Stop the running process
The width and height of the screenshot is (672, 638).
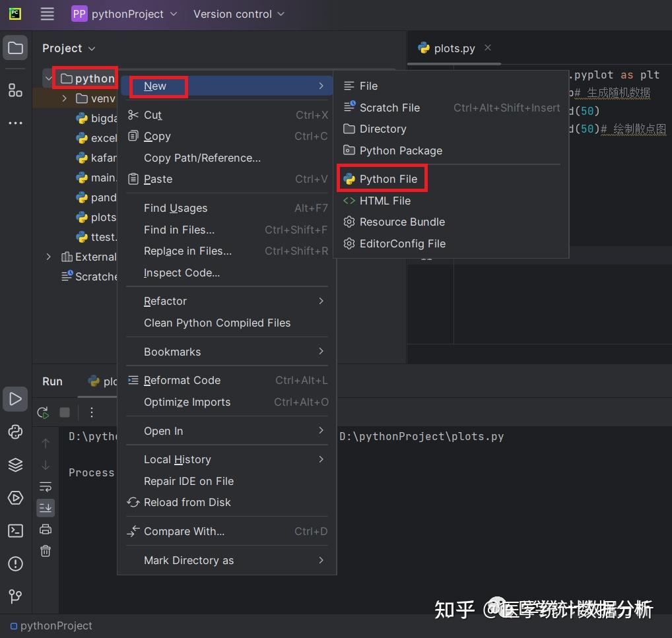pyautogui.click(x=65, y=412)
